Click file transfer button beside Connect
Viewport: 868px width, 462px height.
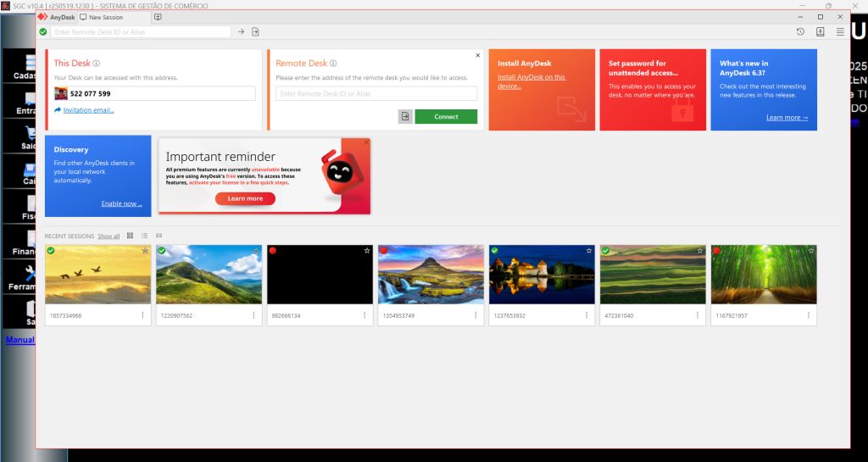coord(405,117)
